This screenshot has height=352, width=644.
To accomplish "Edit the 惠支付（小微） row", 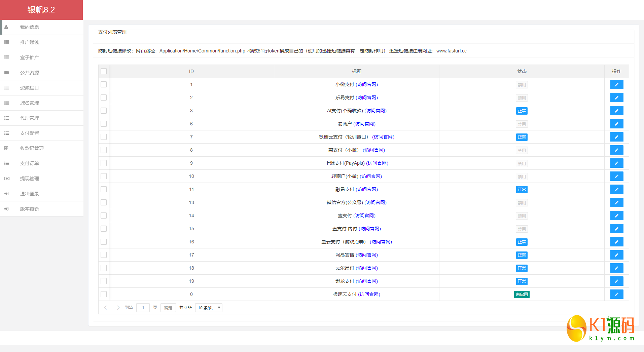I will (x=616, y=150).
